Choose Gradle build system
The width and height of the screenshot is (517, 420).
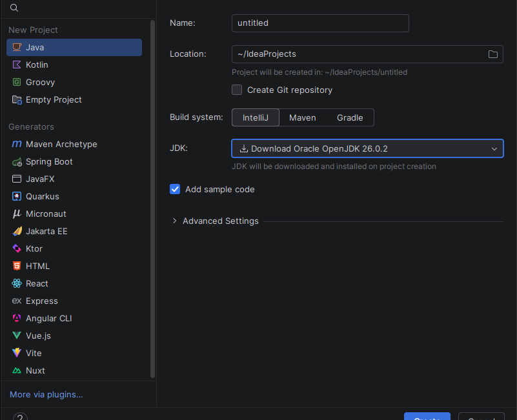pyautogui.click(x=350, y=117)
